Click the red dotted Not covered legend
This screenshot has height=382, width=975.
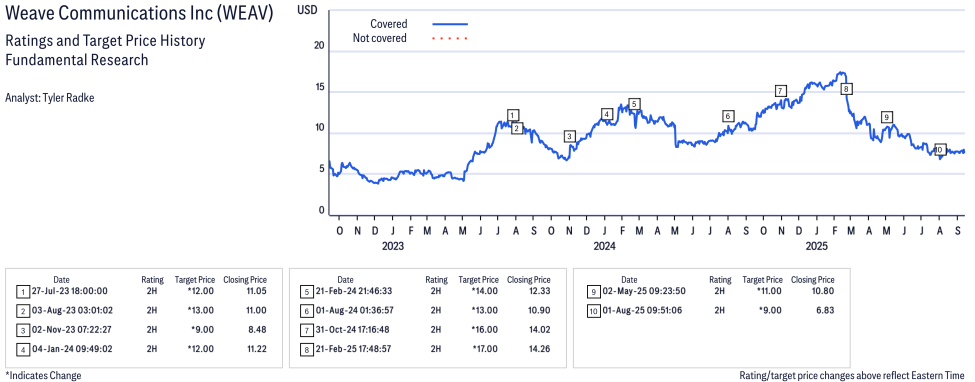[450, 39]
